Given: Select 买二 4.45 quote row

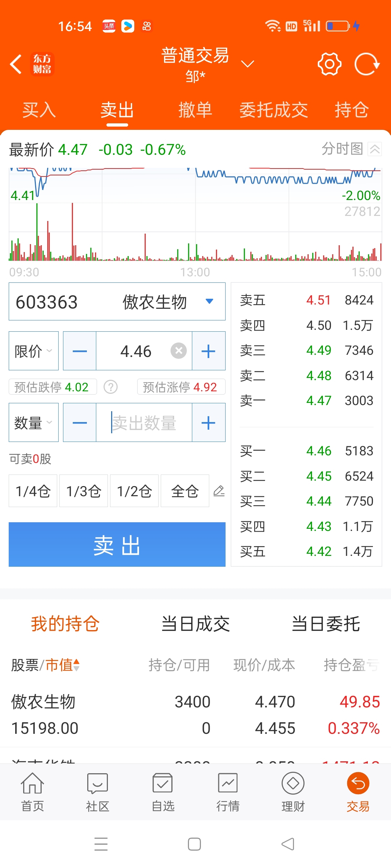Looking at the screenshot, I should (x=306, y=476).
